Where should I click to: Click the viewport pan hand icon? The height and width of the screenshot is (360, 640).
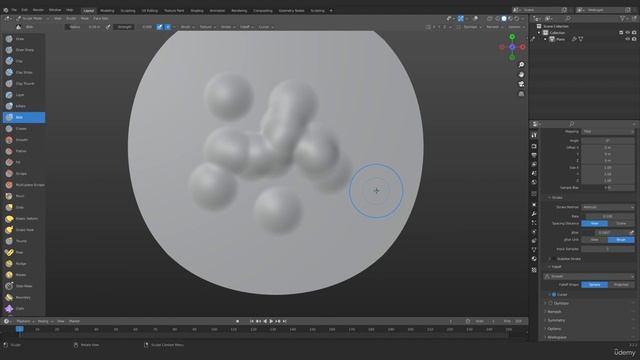521,75
